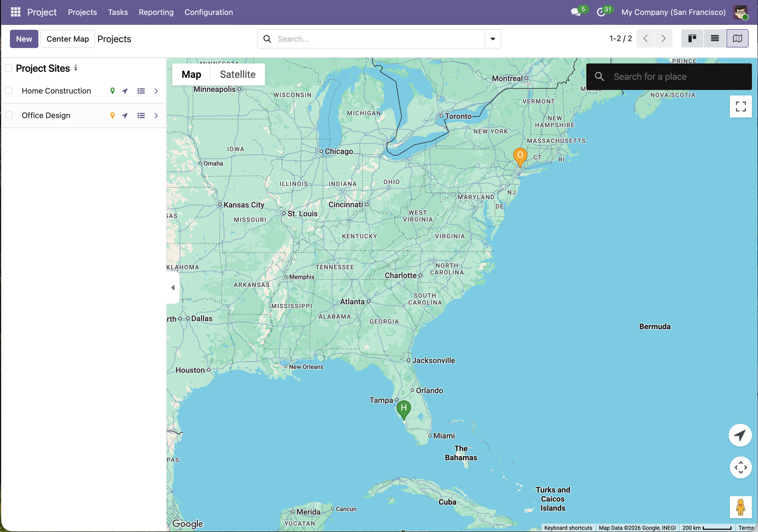Click the map my-location arrow button
This screenshot has width=758, height=532.
point(740,435)
